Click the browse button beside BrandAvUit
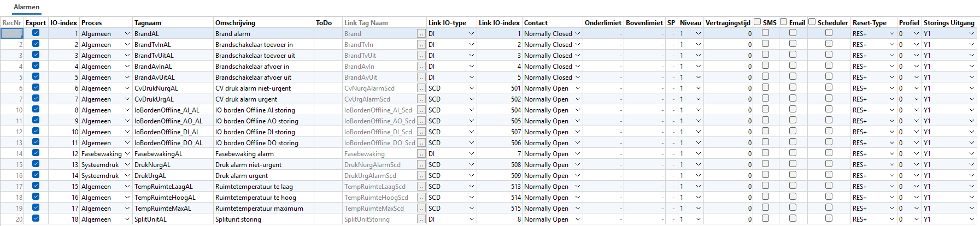The height and width of the screenshot is (226, 980). tap(421, 78)
